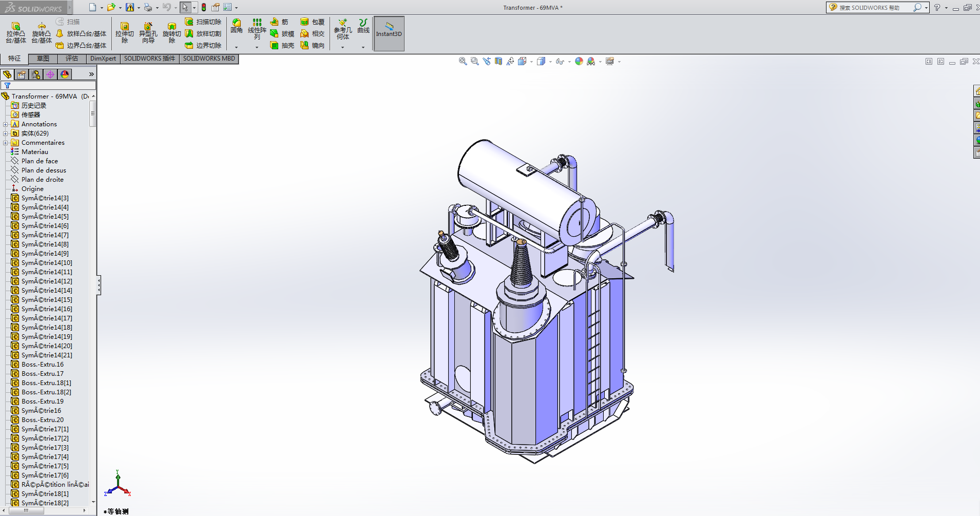
Task: Expand the Annotations tree node
Action: pyautogui.click(x=6, y=124)
